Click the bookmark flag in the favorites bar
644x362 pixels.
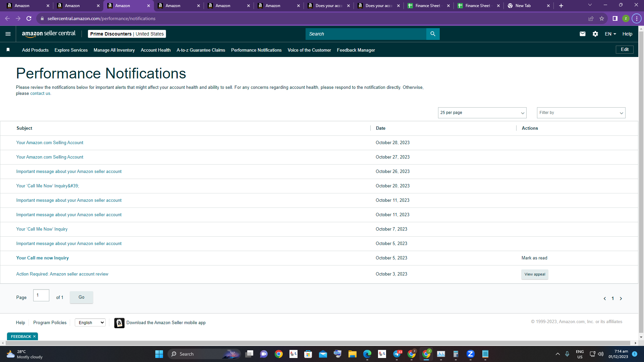click(x=8, y=50)
